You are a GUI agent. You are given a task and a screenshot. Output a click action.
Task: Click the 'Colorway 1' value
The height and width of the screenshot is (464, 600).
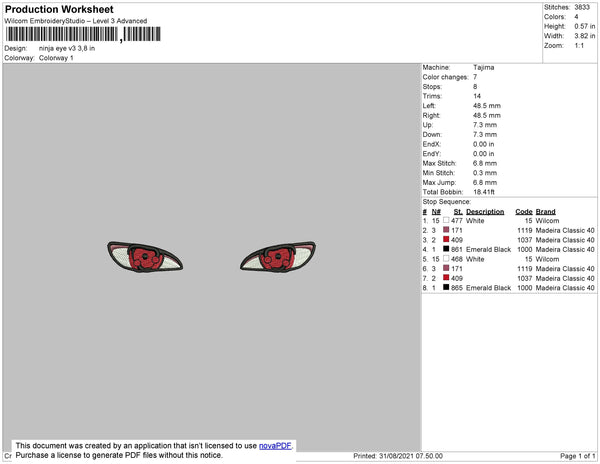click(x=56, y=58)
